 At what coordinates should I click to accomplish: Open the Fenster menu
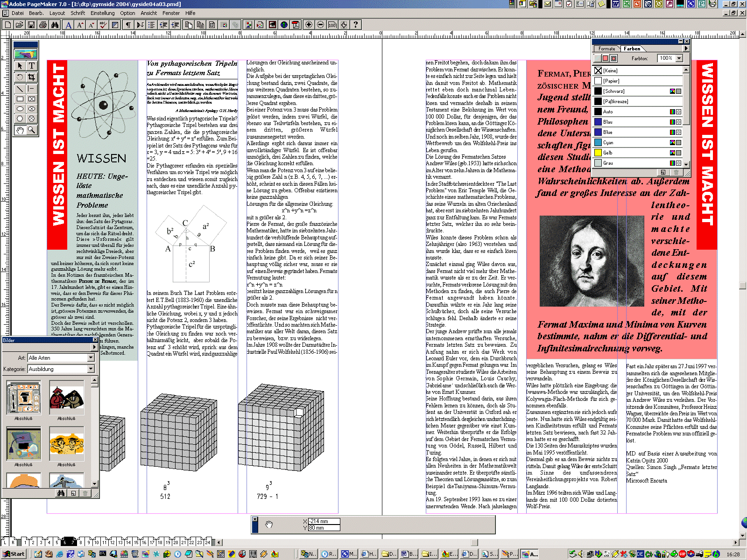pos(171,13)
